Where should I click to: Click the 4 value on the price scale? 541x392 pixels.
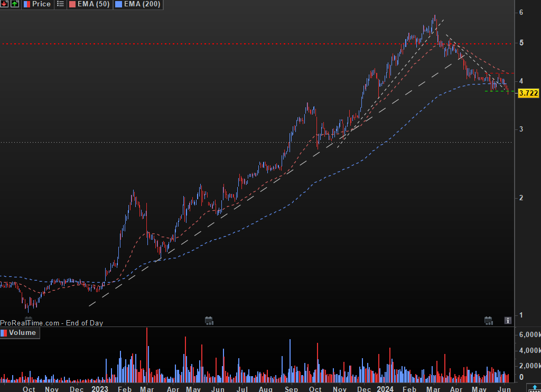click(x=521, y=81)
